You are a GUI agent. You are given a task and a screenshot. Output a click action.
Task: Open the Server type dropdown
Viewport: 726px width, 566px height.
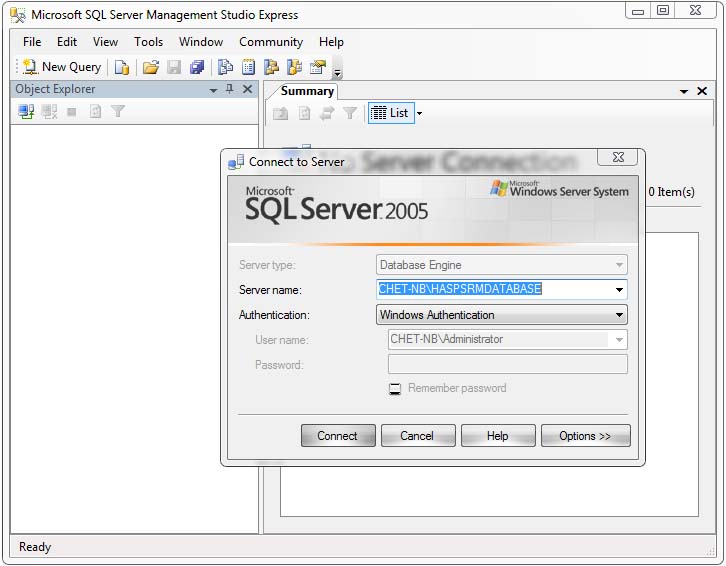[x=502, y=265]
